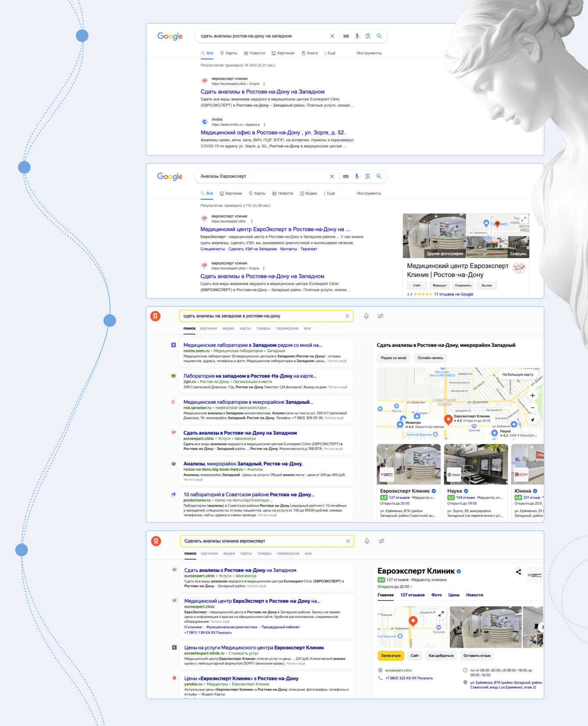The image size is (588, 726).
Task: Click "Сохранить" in the Google knowledge panel
Action: 463,285
